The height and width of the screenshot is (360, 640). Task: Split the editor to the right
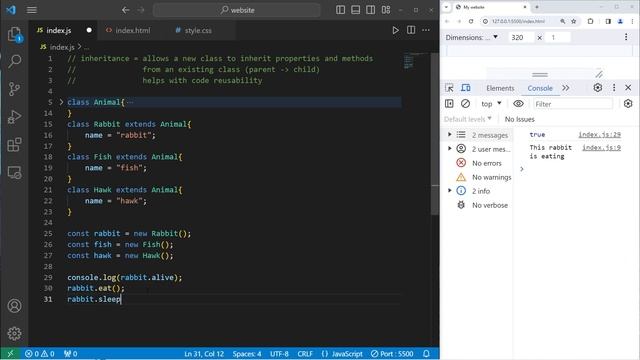(411, 30)
